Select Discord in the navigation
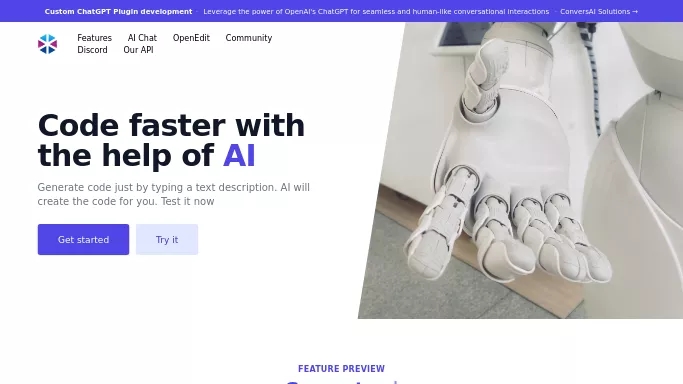The width and height of the screenshot is (683, 384). coord(92,50)
